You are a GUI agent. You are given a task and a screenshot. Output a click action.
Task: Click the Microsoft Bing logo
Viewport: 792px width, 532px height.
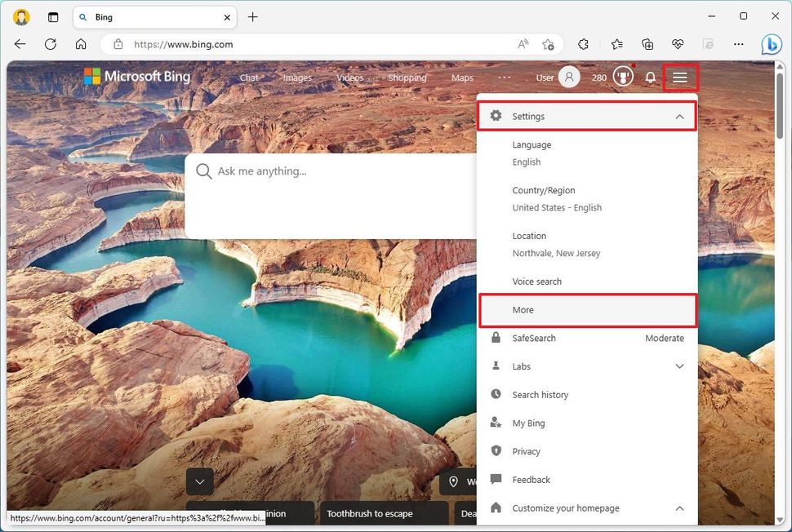click(x=137, y=76)
